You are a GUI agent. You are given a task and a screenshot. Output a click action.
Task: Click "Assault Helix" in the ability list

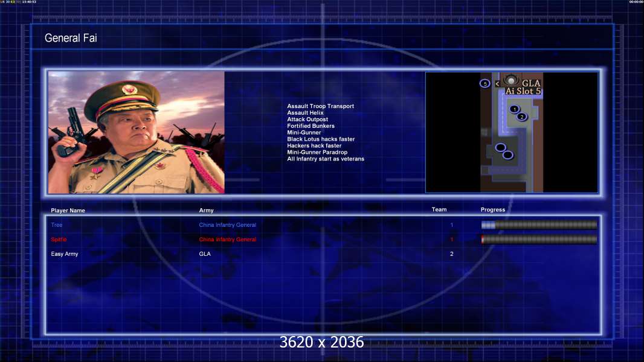click(305, 113)
